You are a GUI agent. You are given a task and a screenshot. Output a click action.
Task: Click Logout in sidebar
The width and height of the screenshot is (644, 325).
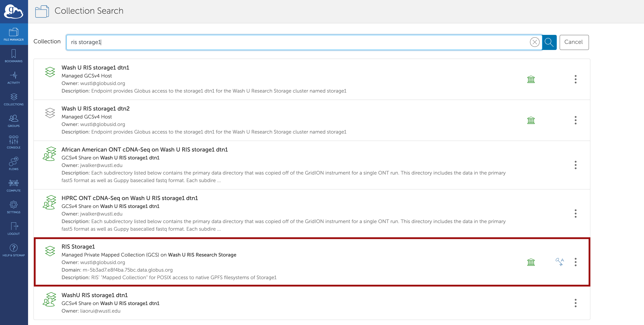pos(14,229)
